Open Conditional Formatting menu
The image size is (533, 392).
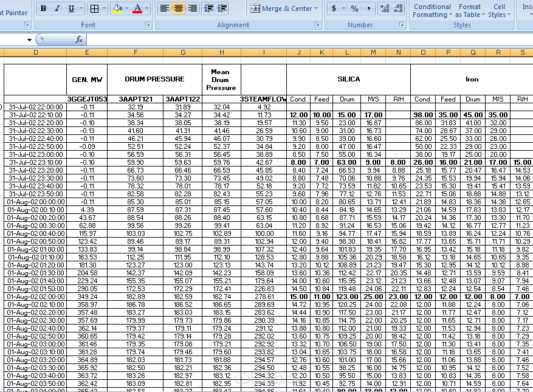(x=432, y=10)
